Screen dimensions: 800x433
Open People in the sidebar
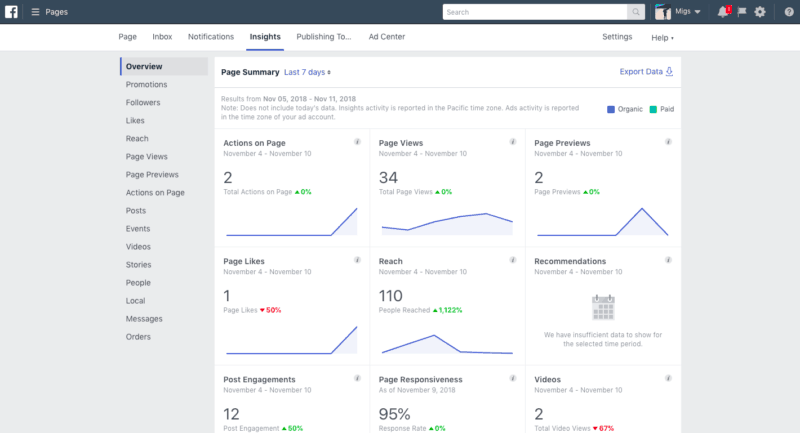point(138,283)
